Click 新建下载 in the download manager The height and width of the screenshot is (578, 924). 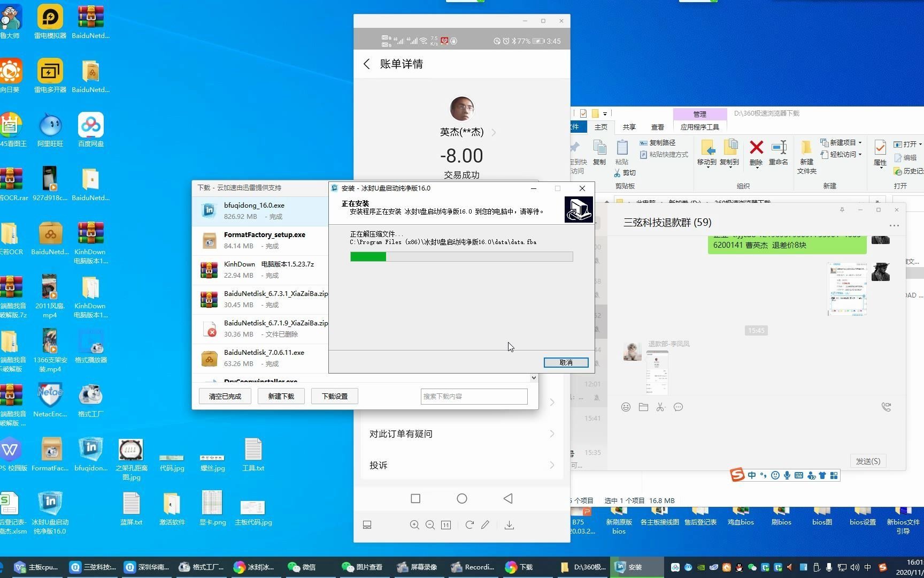click(281, 396)
